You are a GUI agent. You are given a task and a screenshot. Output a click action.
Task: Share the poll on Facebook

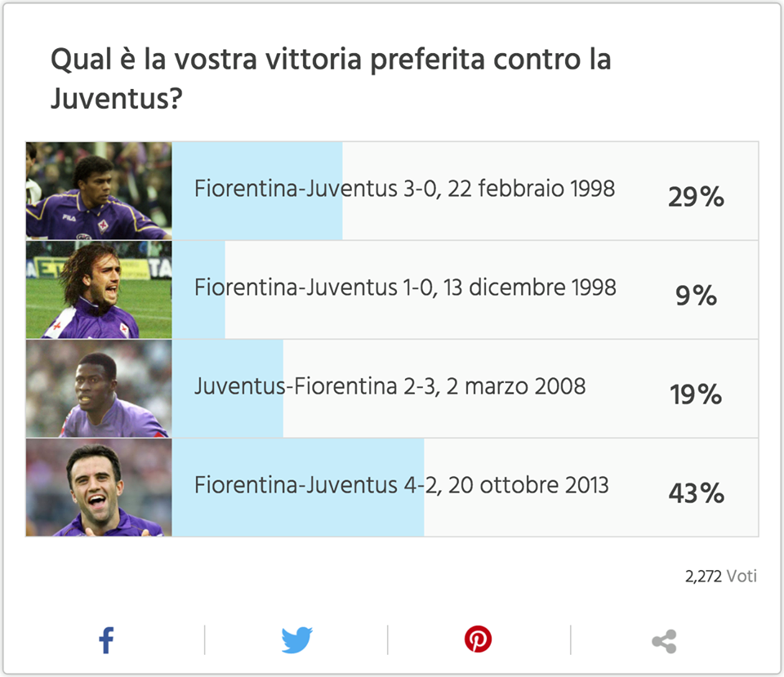(x=106, y=641)
